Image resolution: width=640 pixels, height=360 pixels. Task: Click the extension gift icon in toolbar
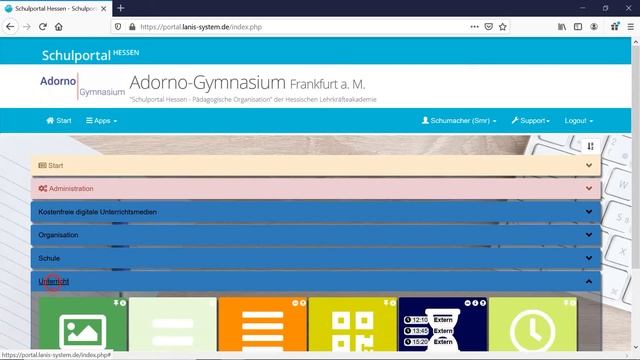tap(615, 27)
